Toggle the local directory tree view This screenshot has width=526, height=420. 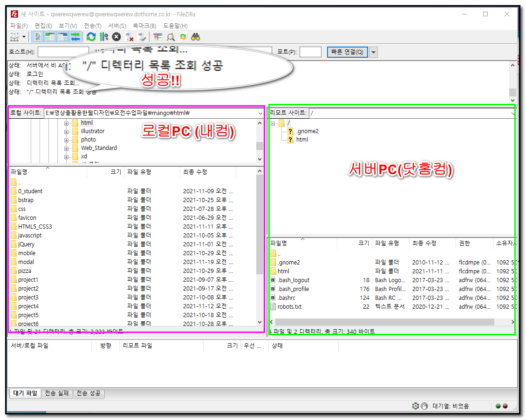pos(50,37)
